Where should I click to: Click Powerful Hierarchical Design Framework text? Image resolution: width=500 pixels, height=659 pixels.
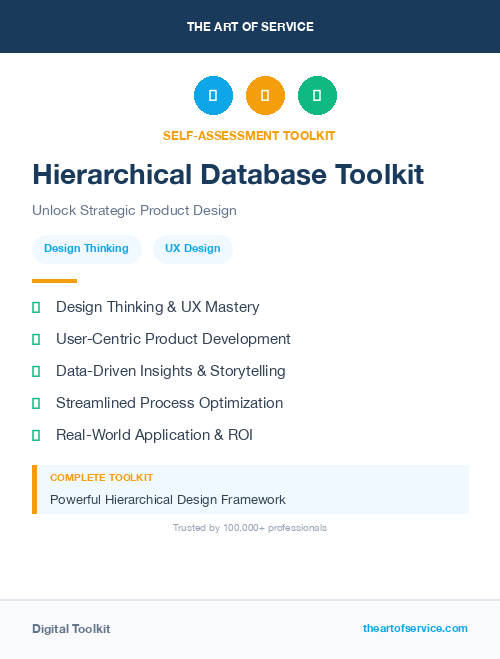168,500
